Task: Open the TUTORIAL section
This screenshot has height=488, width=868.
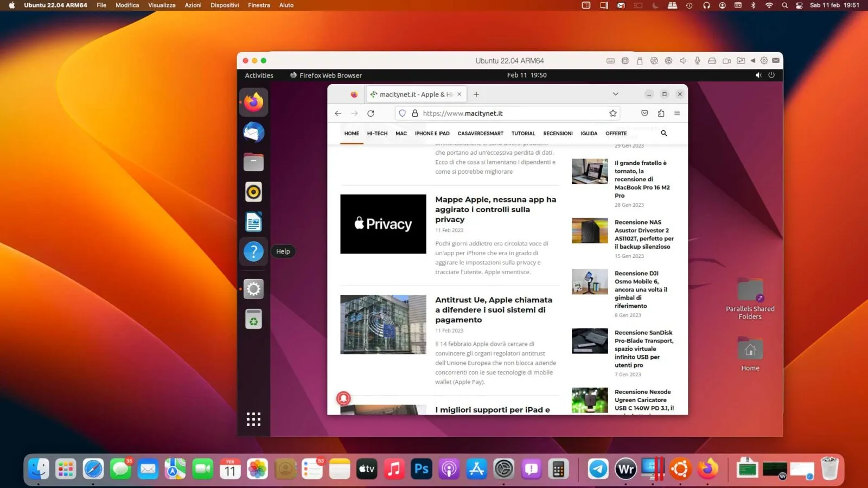Action: tap(523, 134)
